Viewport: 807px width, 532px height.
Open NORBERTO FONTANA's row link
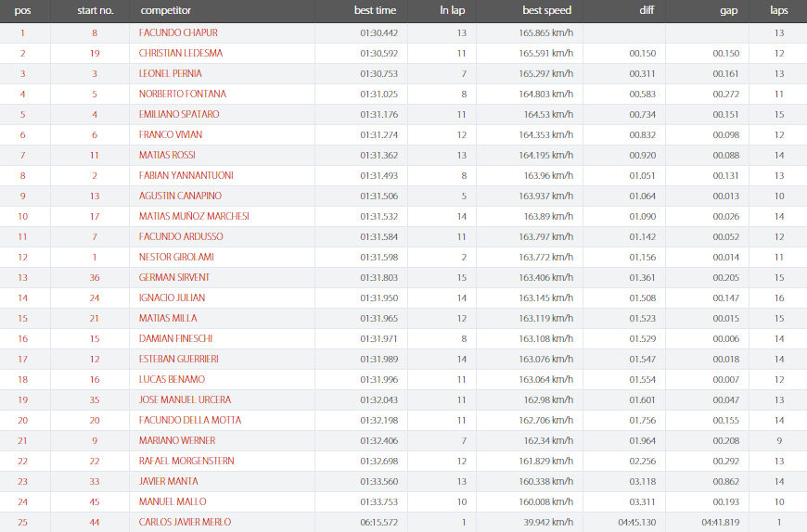(x=182, y=94)
